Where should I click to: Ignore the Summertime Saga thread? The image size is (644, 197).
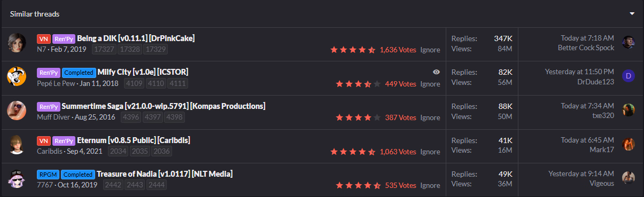pyautogui.click(x=430, y=117)
